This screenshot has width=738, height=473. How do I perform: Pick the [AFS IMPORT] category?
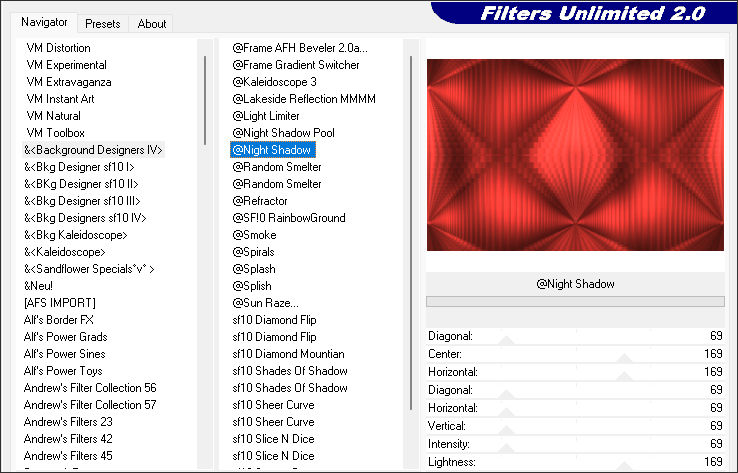(60, 303)
